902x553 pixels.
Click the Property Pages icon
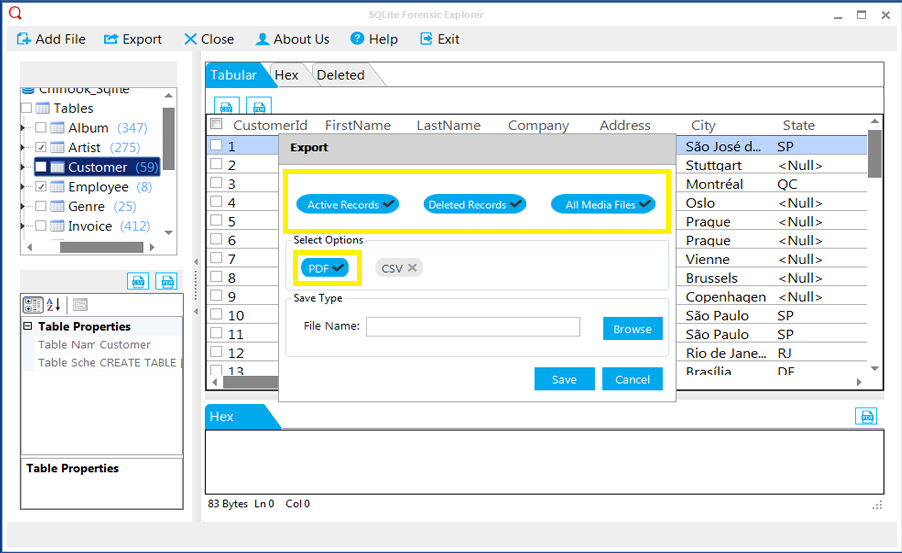point(80,305)
